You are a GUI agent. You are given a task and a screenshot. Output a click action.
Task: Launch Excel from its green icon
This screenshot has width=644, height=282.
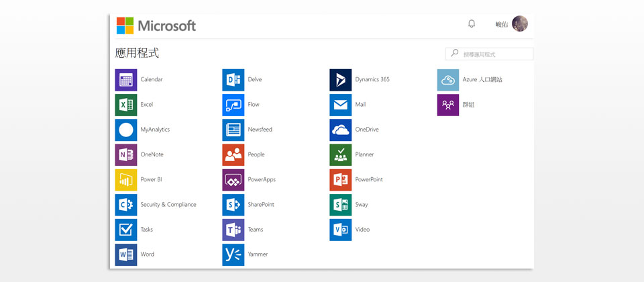126,105
